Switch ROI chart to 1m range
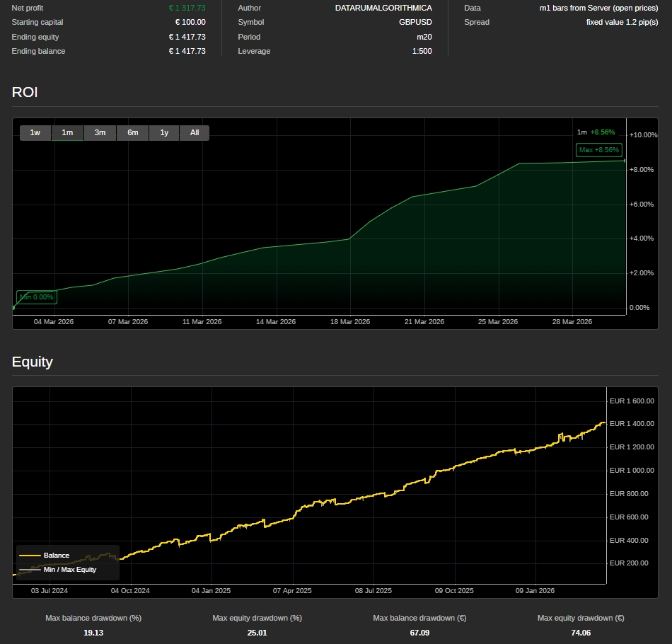Screen dimensions: 672x644 pos(67,132)
